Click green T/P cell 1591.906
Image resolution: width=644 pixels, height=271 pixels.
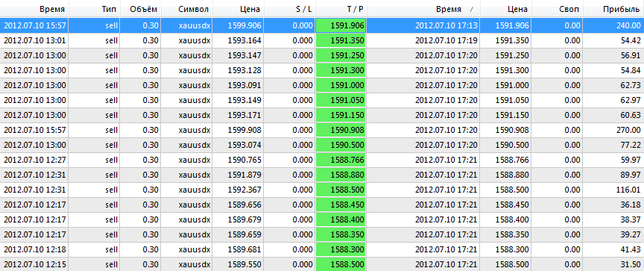tap(341, 25)
